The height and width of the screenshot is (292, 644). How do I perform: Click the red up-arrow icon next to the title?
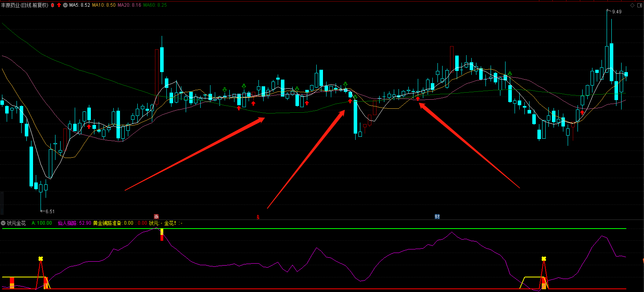(59, 5)
